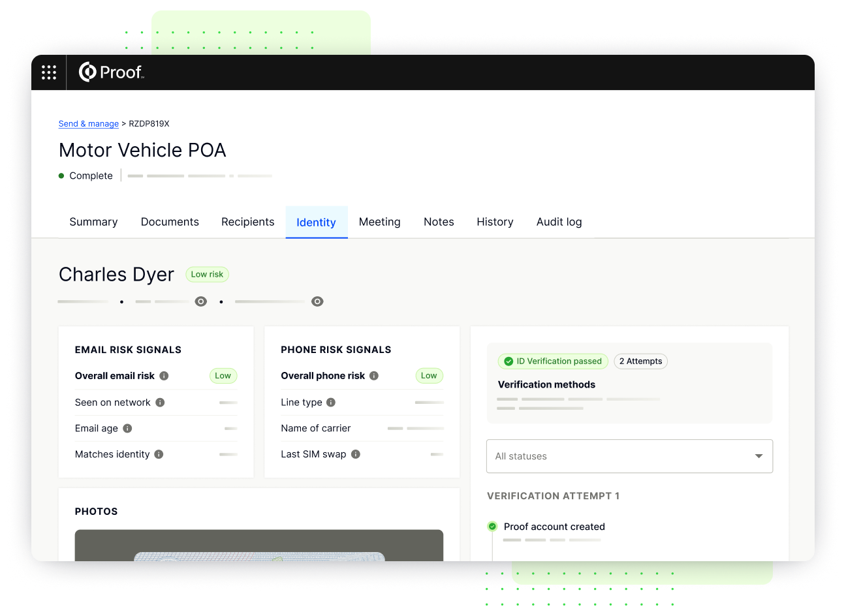
Task: Click the Name of carrier row label
Action: click(316, 429)
